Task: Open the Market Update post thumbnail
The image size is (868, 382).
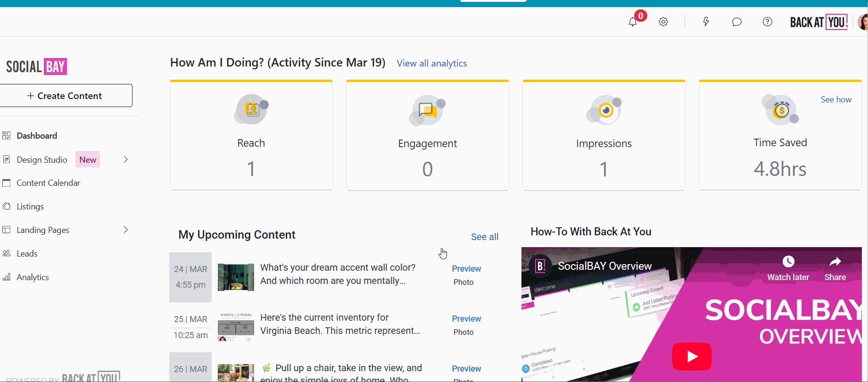Action: 236,326
